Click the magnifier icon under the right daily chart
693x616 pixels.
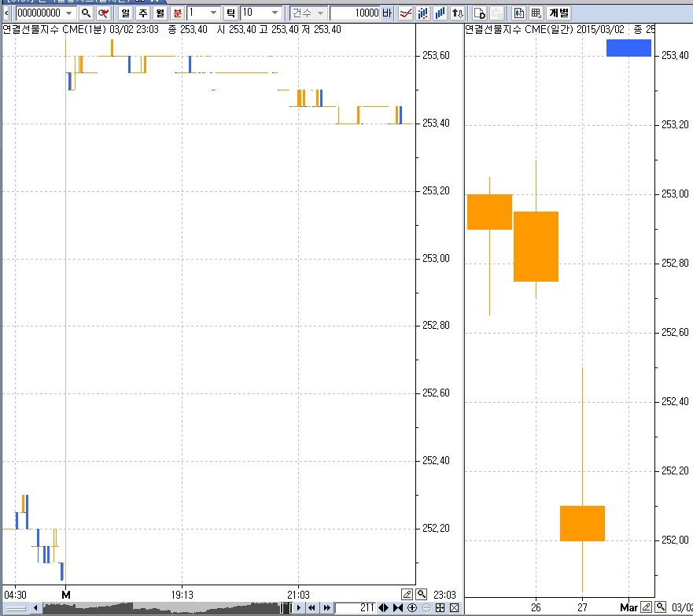click(660, 607)
